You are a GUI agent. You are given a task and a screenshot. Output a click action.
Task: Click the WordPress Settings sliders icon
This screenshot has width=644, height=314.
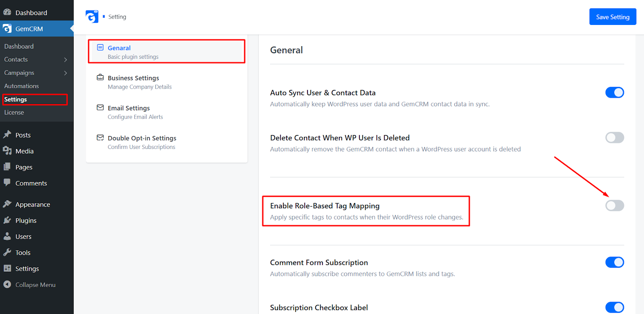click(7, 268)
